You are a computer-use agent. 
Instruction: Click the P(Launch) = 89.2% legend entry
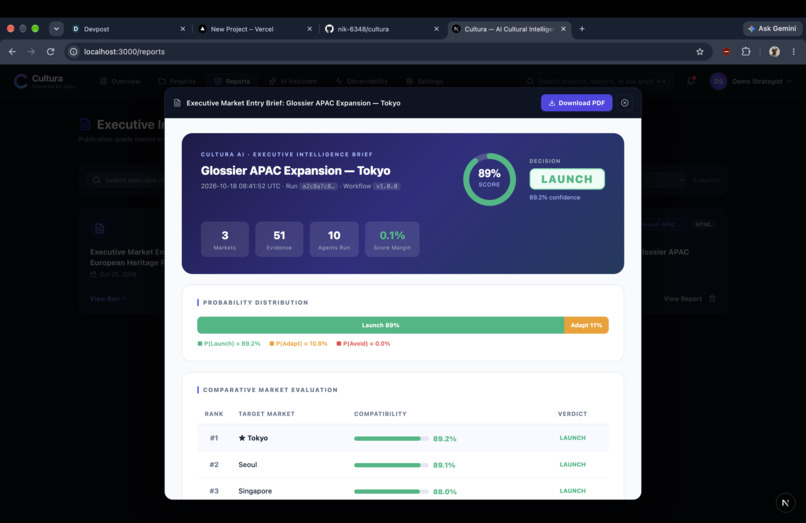tap(229, 344)
